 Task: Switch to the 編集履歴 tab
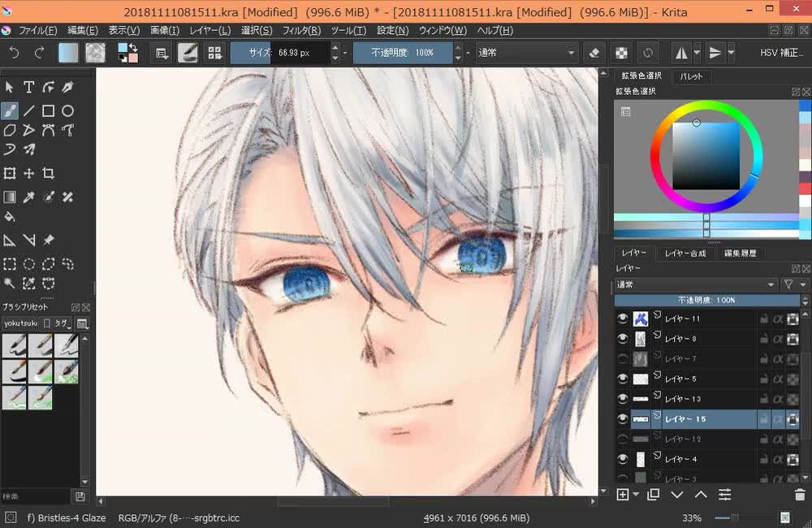pos(740,253)
